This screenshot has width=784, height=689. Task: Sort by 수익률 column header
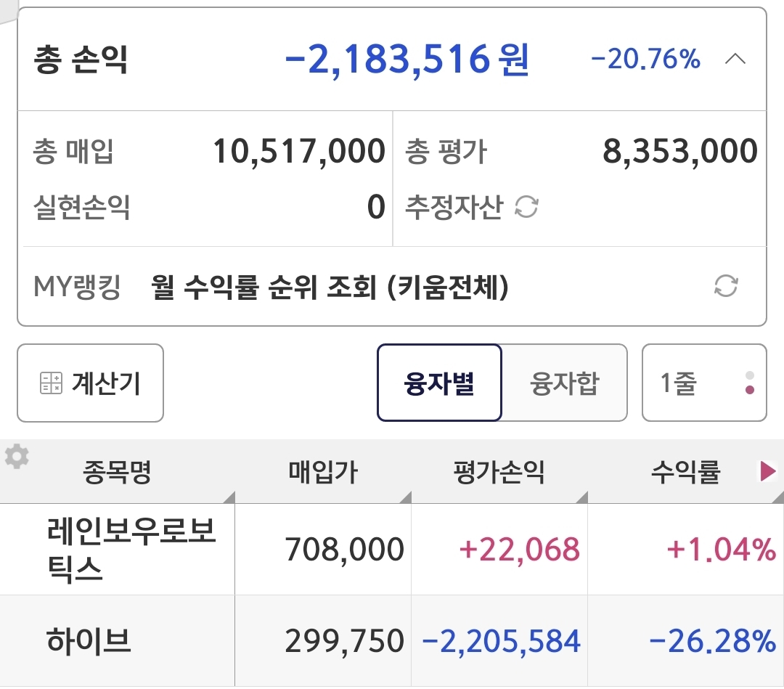685,471
